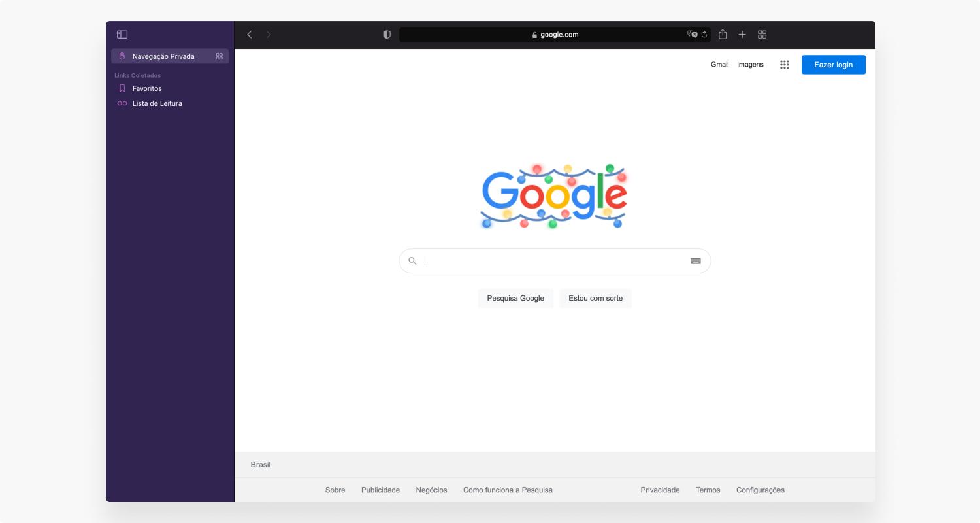980x523 pixels.
Task: Click the Links Coletados section header
Action: 137,75
